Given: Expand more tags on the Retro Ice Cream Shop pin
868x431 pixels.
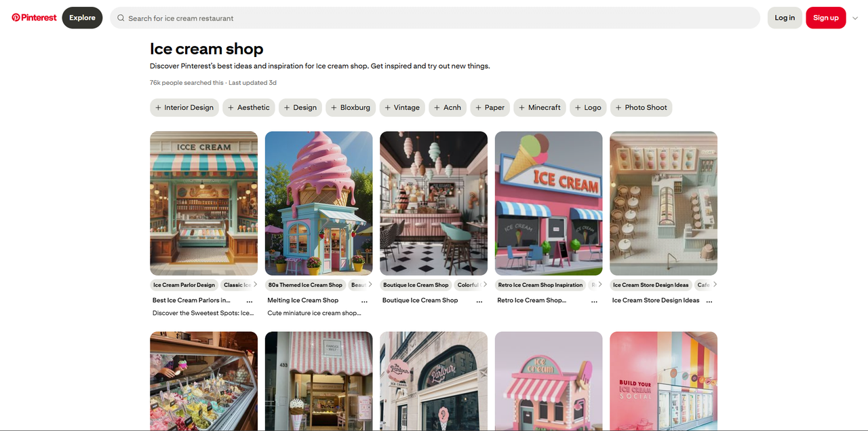Looking at the screenshot, I should pyautogui.click(x=599, y=284).
